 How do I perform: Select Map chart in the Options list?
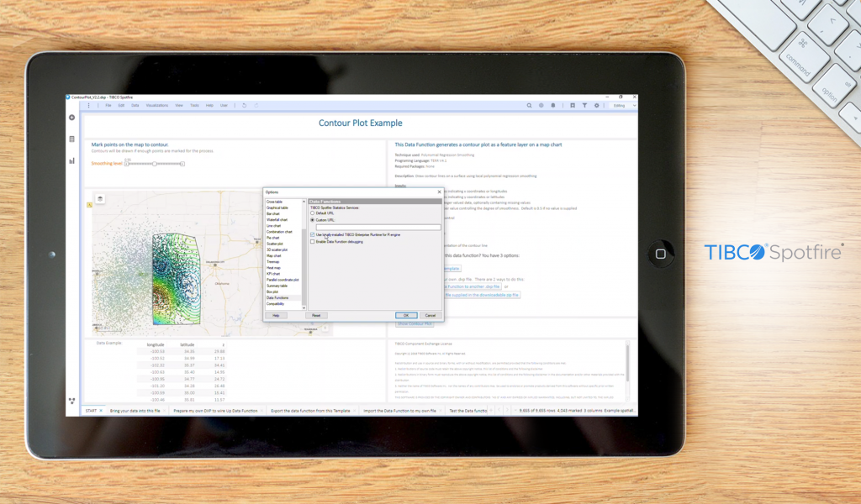click(x=277, y=255)
